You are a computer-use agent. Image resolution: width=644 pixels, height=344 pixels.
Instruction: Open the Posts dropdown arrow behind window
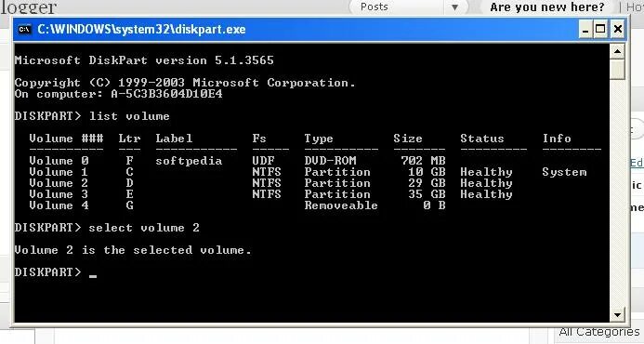(454, 7)
